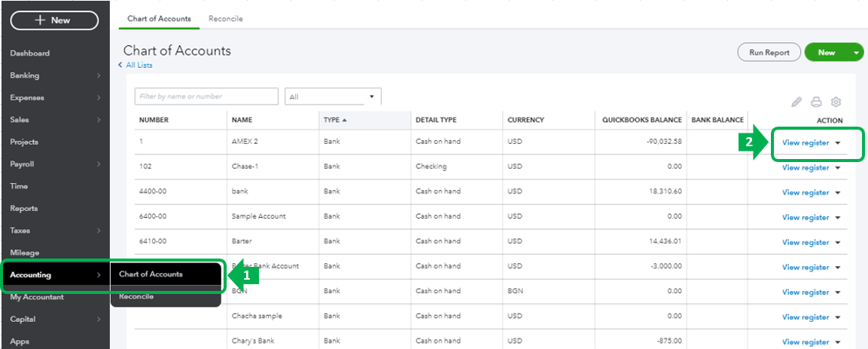Expand the Expenses sidebar menu
The width and height of the screenshot is (868, 349).
click(x=55, y=97)
